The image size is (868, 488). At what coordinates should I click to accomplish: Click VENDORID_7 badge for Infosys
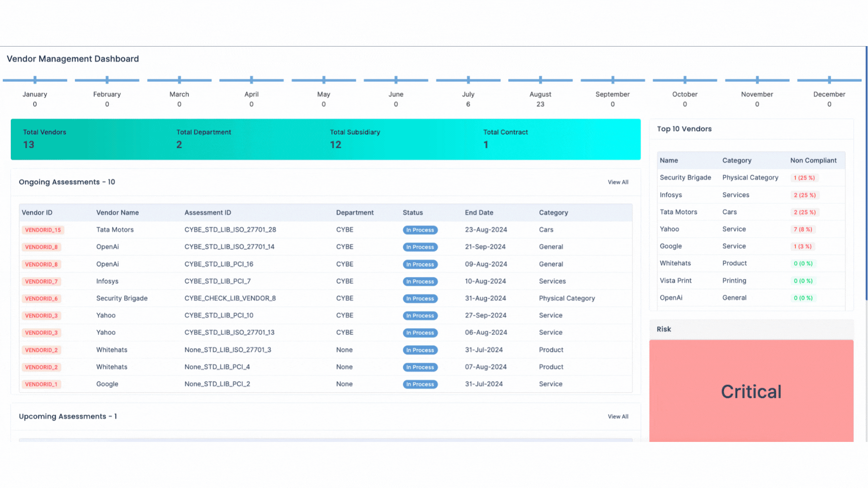tap(41, 282)
